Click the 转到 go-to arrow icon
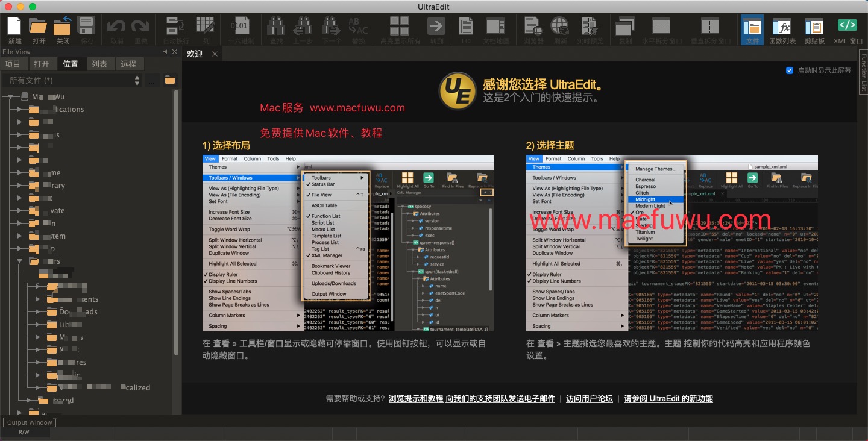 [436, 30]
